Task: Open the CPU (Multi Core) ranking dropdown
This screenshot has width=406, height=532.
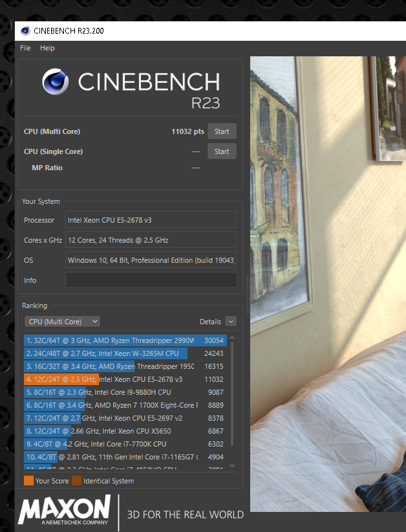Action: click(62, 321)
